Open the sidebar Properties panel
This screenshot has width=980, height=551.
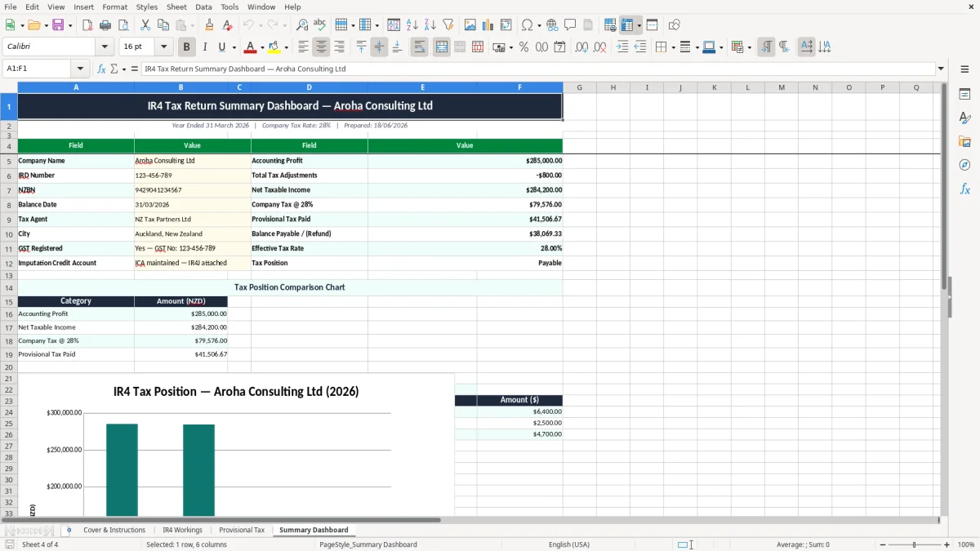coord(964,95)
